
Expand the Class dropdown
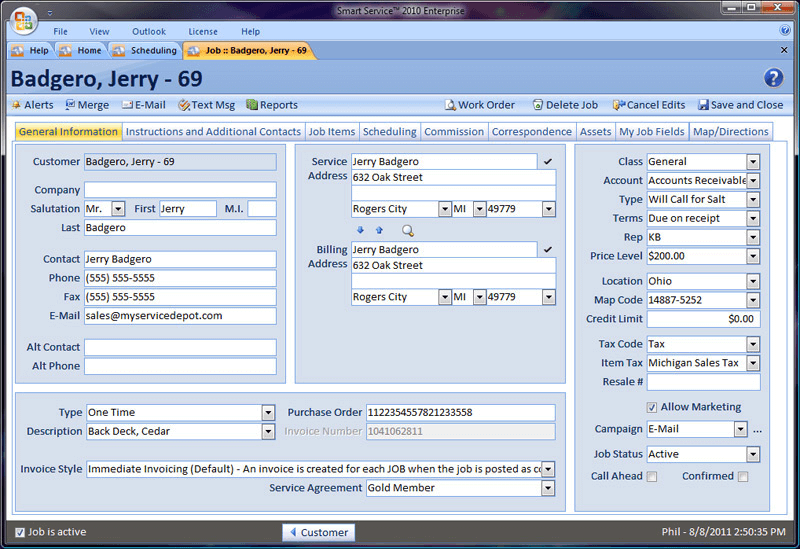(753, 162)
